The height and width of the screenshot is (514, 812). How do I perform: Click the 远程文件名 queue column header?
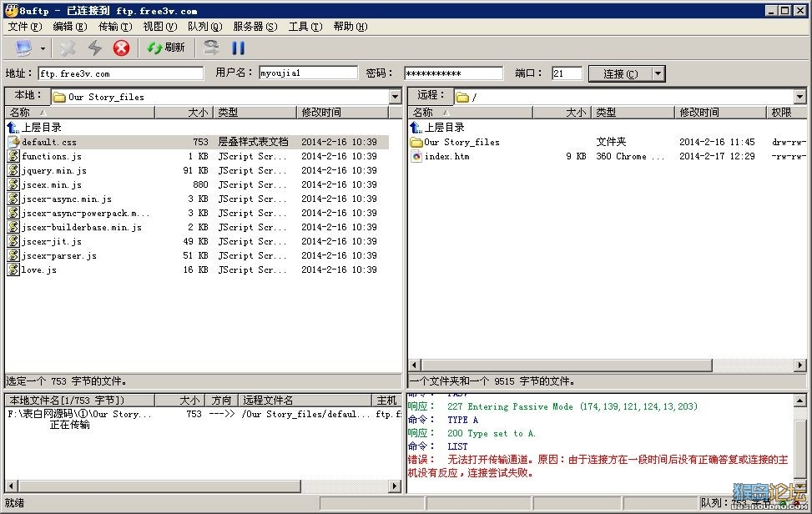tap(305, 401)
